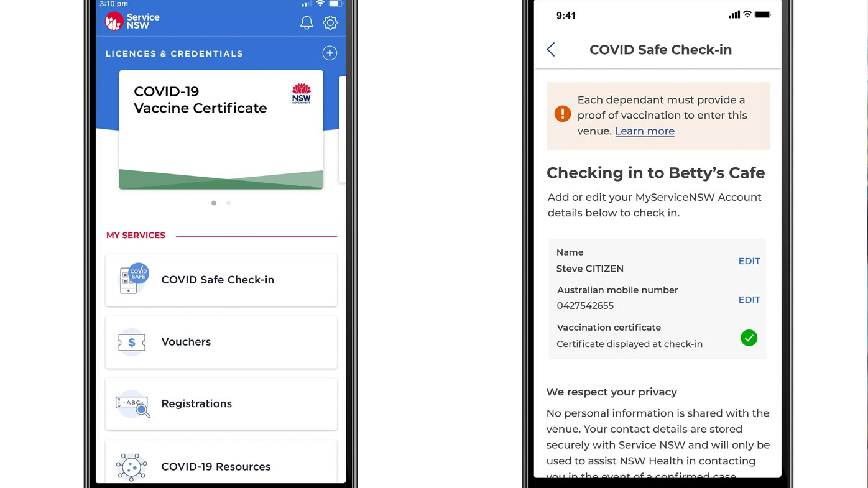This screenshot has height=488, width=868.
Task: Edit the Name field
Action: 749,261
